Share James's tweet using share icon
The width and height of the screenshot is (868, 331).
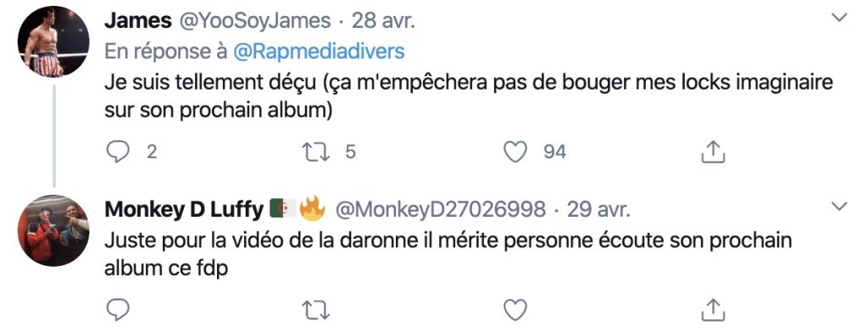[713, 152]
